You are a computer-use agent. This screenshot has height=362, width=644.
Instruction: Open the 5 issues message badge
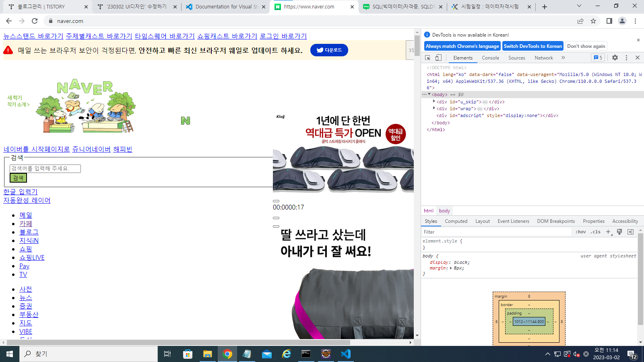point(598,58)
